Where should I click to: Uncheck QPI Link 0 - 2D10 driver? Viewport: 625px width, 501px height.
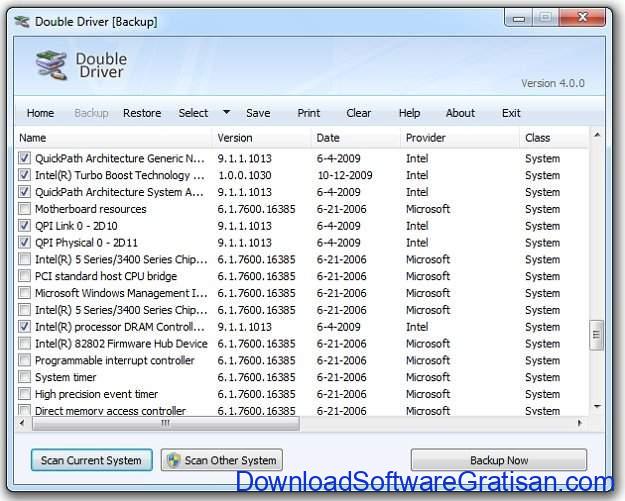(x=24, y=225)
